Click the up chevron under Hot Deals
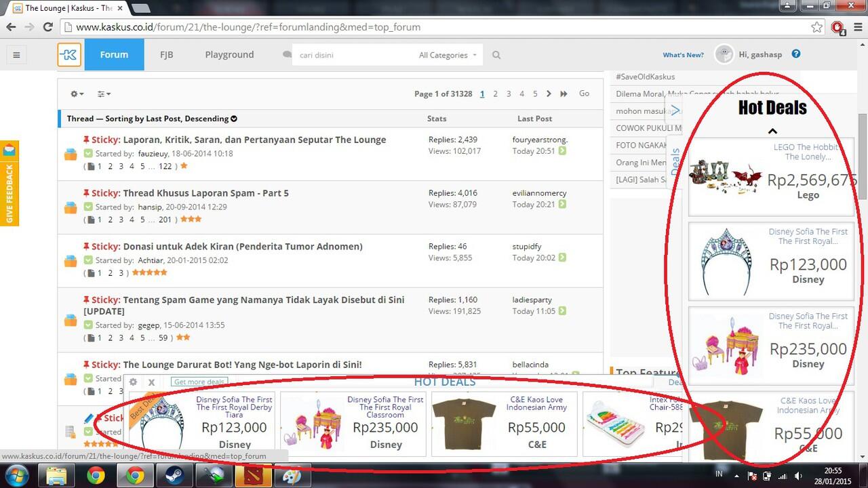Image resolution: width=868 pixels, height=488 pixels. point(772,131)
